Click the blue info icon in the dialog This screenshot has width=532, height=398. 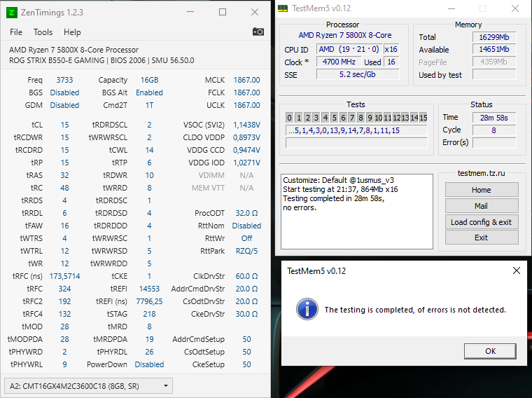click(307, 309)
